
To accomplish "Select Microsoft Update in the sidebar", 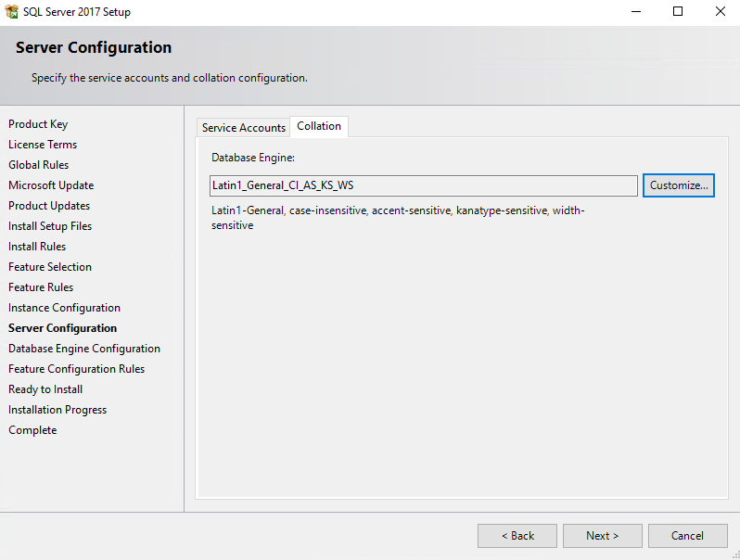I will [51, 185].
